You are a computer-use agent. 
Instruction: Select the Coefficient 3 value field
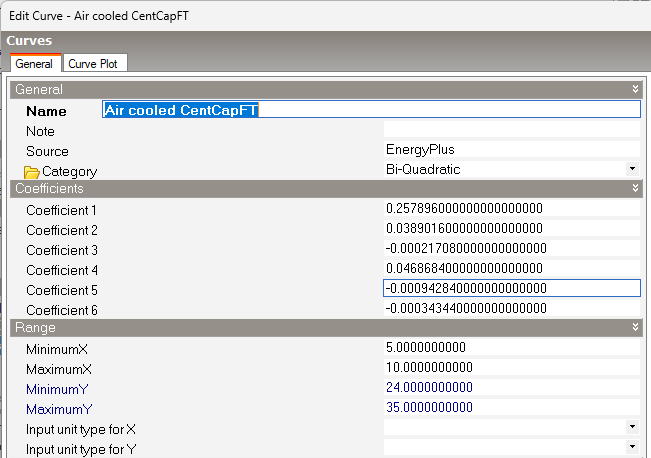coord(510,249)
